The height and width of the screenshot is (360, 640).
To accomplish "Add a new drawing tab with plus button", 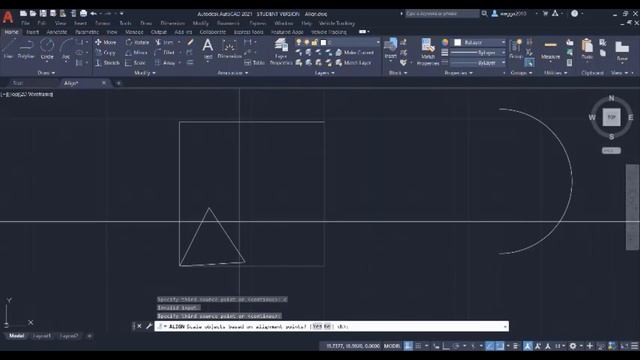I will pyautogui.click(x=119, y=83).
